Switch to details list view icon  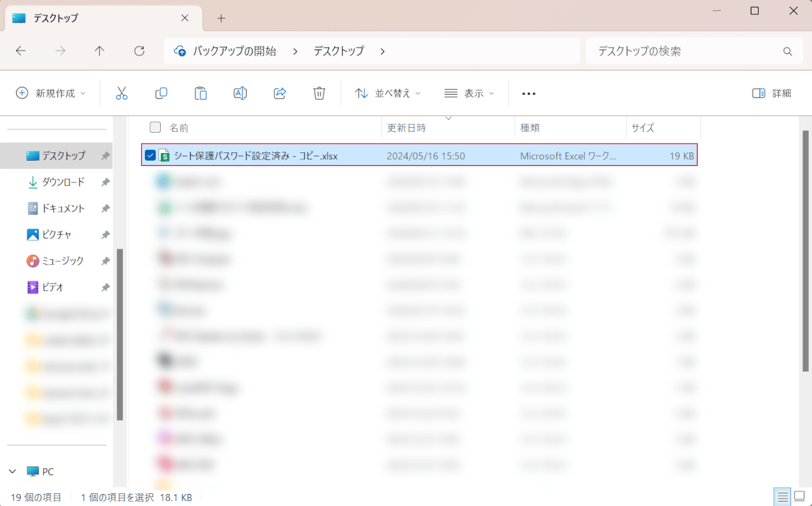[783, 497]
